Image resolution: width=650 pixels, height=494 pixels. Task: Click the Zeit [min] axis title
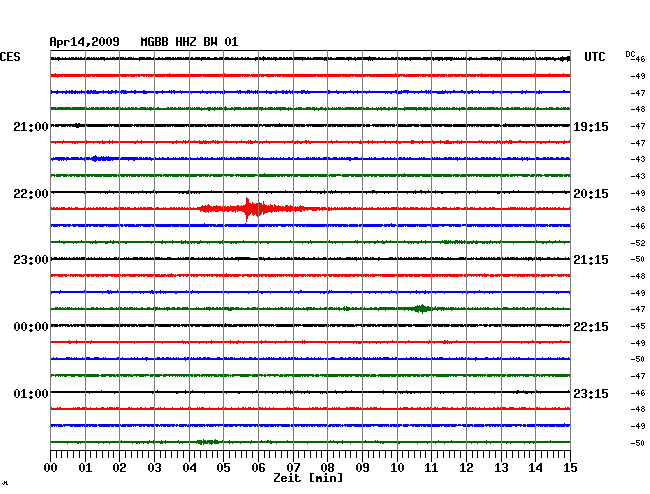(308, 478)
